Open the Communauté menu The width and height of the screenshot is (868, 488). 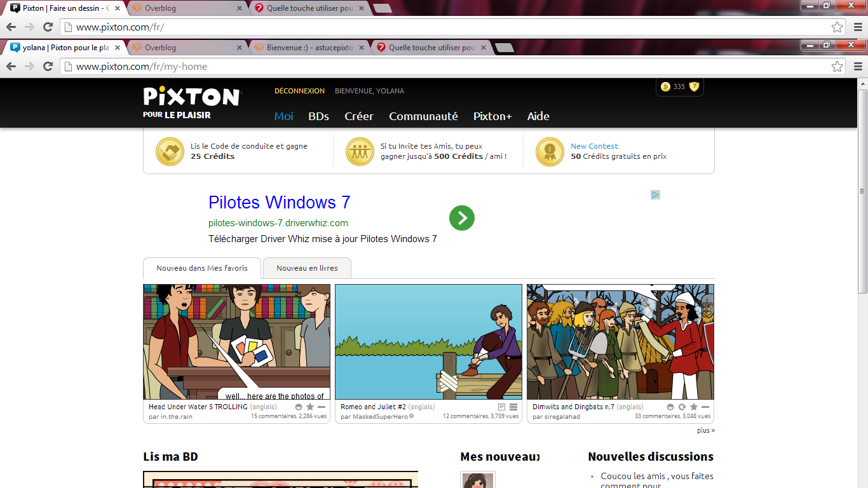coord(423,116)
